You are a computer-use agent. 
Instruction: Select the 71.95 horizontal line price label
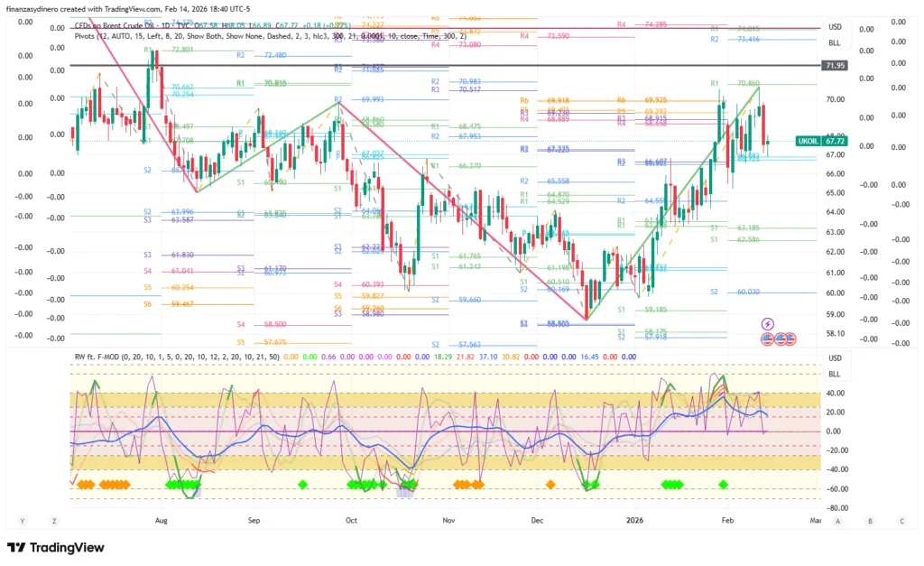[834, 66]
